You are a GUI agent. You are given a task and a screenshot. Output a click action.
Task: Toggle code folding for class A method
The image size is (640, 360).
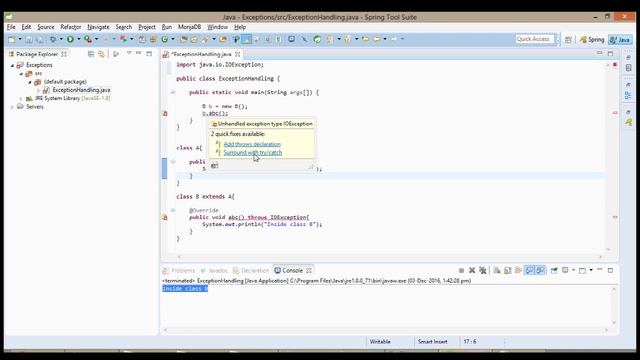[x=173, y=162]
